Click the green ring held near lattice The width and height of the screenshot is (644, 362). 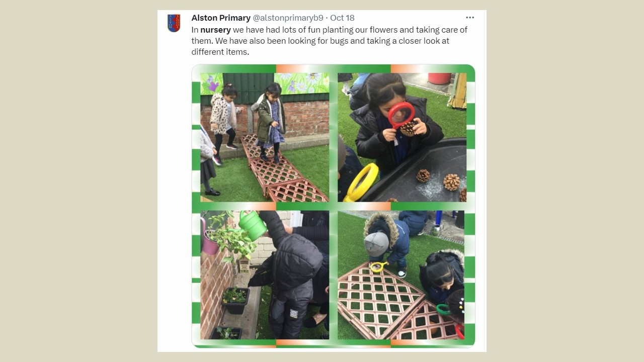tap(443, 310)
